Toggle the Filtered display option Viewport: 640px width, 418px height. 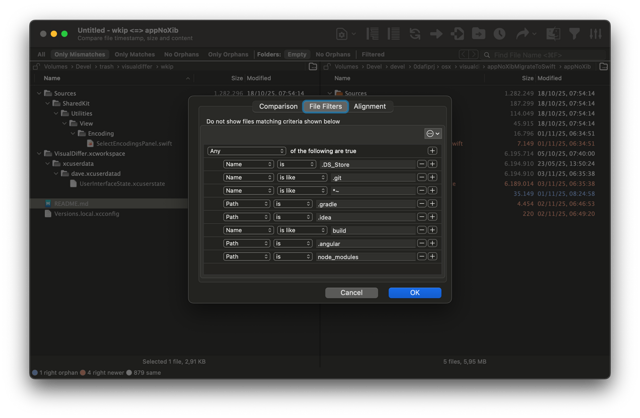(x=373, y=54)
